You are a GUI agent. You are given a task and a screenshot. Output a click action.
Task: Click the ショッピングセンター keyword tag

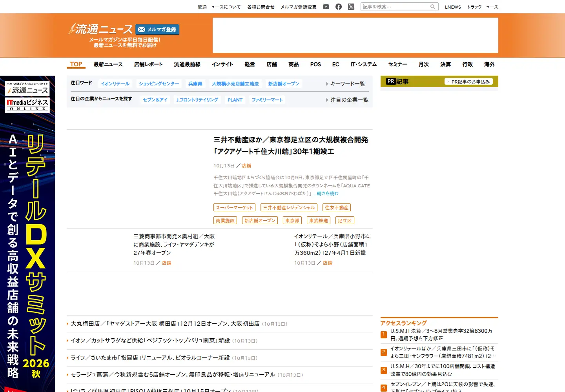[x=159, y=83]
